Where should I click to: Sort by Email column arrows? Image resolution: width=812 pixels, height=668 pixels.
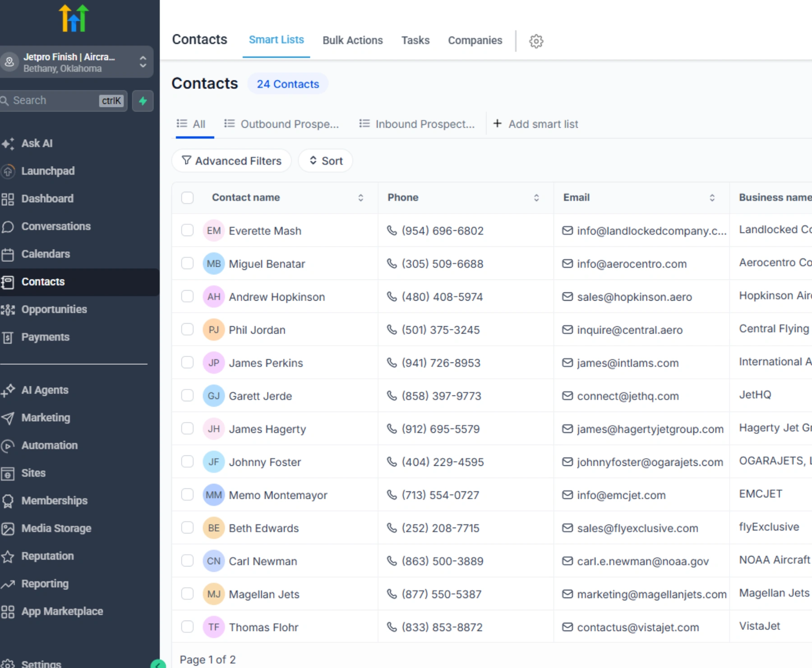712,198
